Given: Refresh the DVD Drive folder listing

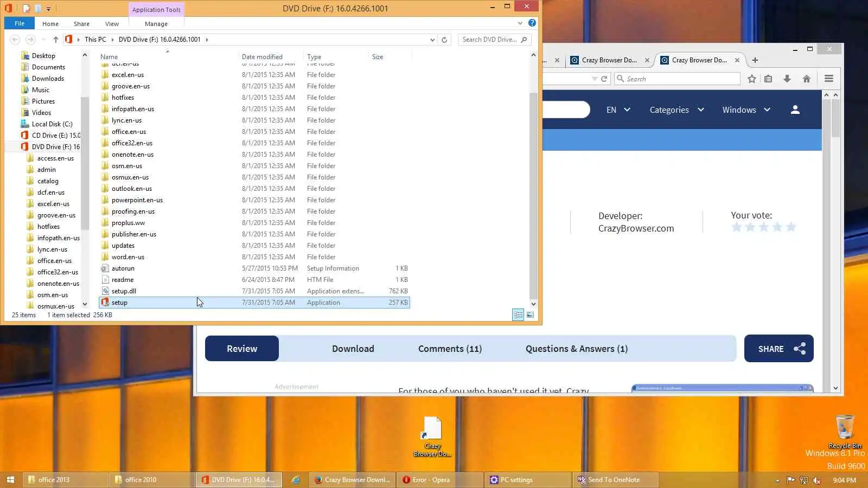Looking at the screenshot, I should tap(444, 40).
